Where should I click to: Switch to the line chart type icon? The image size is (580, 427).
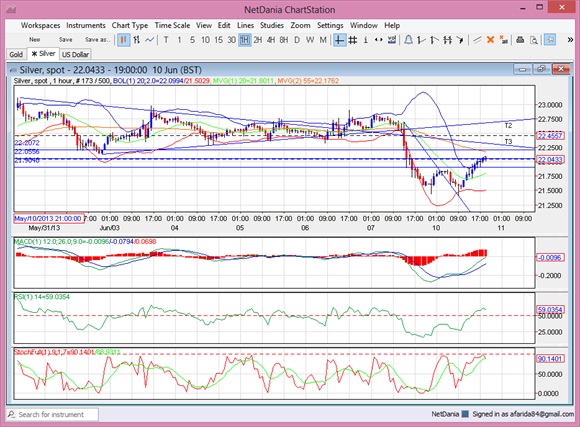[x=149, y=40]
